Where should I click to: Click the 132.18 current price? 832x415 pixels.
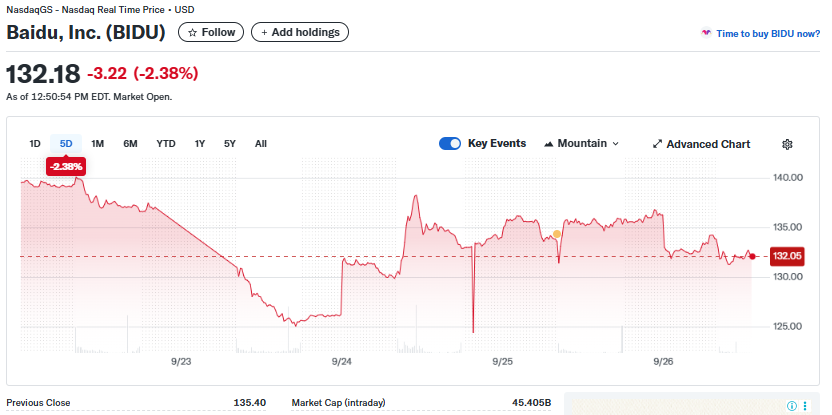coord(44,73)
